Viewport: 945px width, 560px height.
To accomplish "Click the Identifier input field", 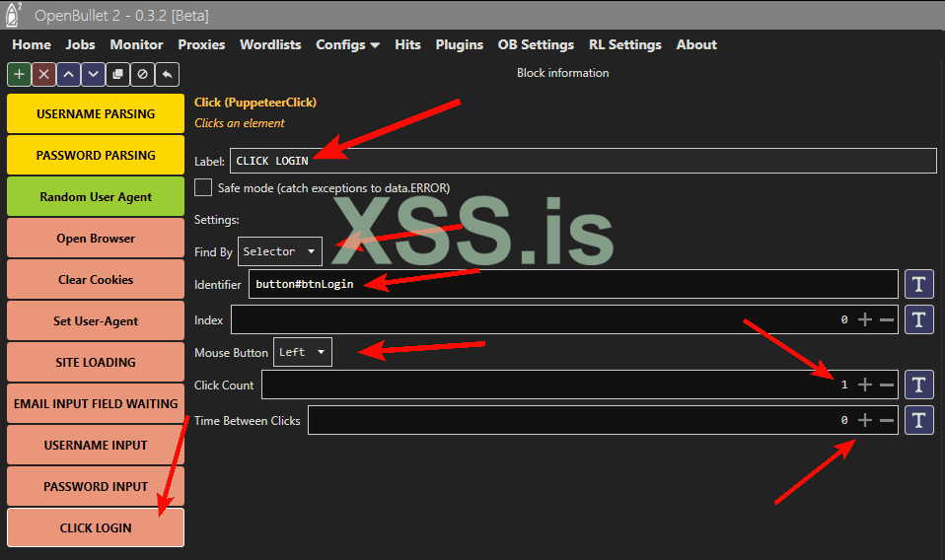I will (x=573, y=284).
